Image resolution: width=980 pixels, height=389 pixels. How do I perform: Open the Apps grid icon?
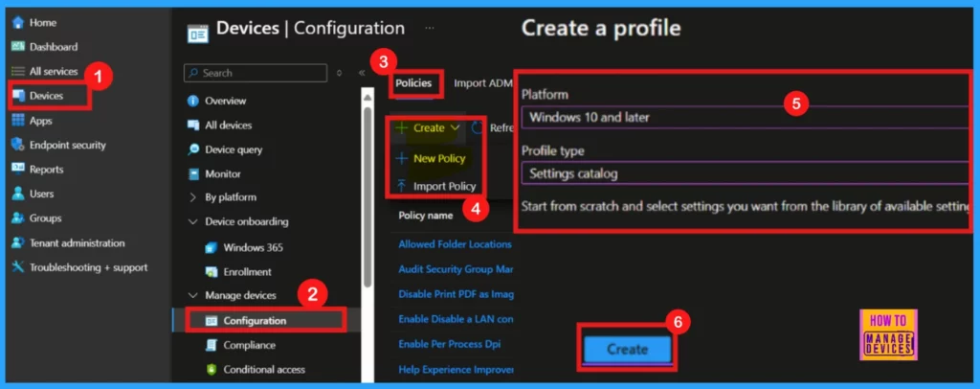[x=18, y=121]
